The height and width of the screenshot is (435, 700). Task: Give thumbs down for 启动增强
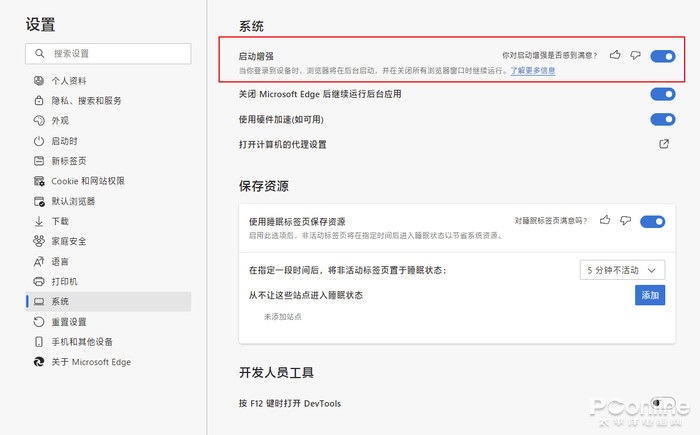coord(635,55)
